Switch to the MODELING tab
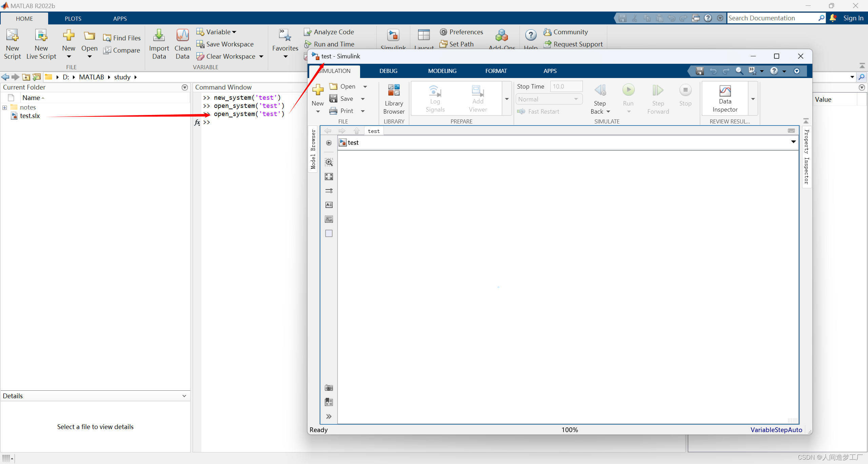 (442, 71)
